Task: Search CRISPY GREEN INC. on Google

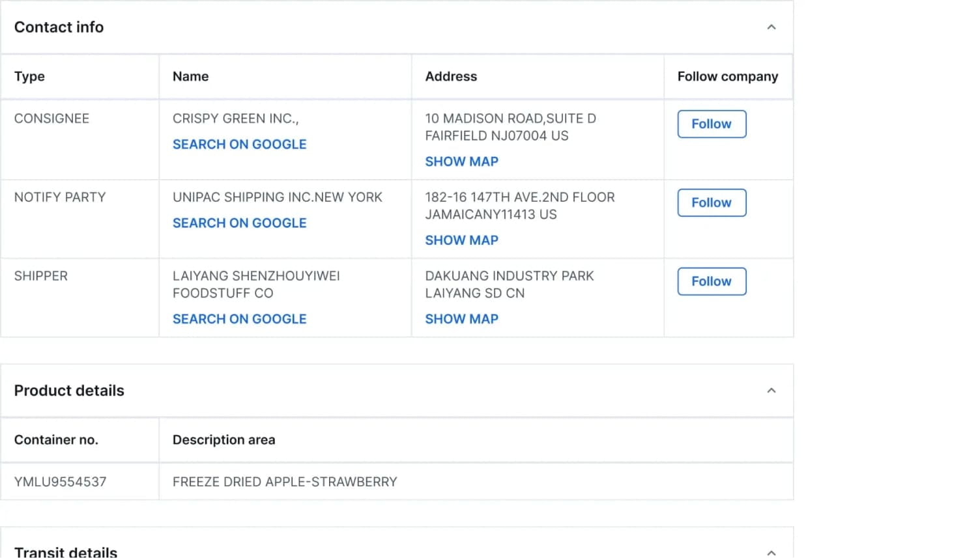Action: tap(239, 144)
